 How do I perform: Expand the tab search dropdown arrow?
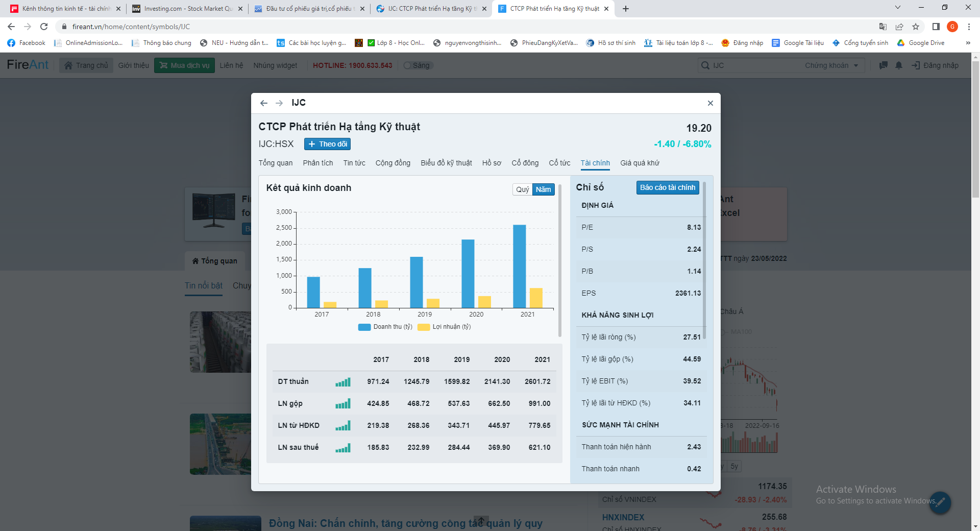tap(898, 8)
